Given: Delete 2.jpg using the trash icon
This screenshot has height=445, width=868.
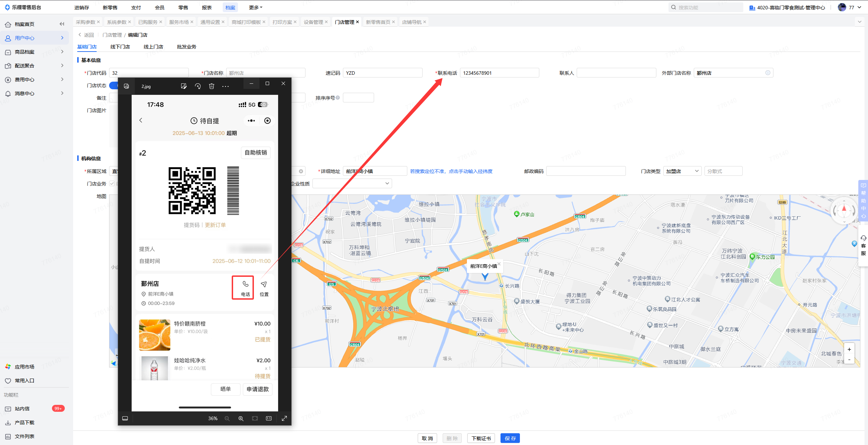Looking at the screenshot, I should (212, 86).
